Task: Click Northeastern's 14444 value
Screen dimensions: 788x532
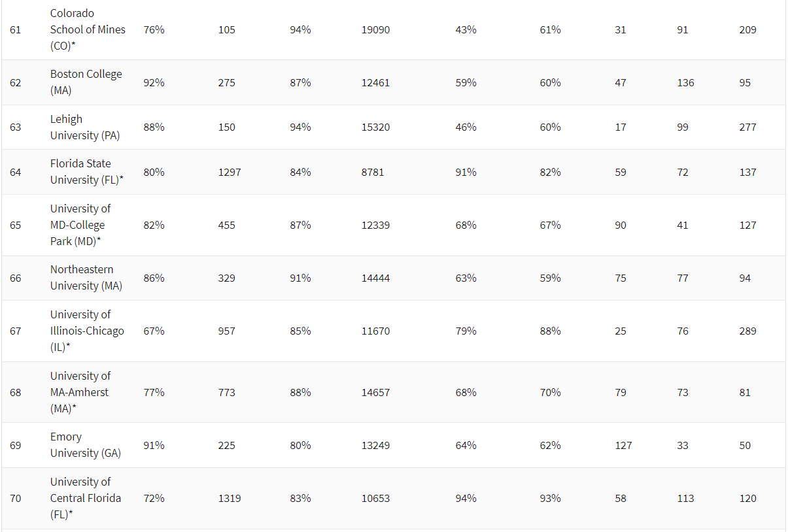Action: (375, 278)
